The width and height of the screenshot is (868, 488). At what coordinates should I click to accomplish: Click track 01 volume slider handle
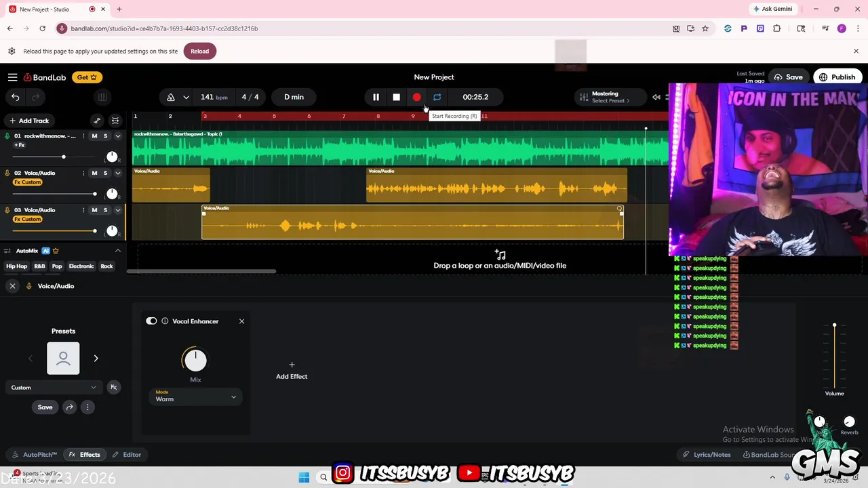click(x=64, y=157)
